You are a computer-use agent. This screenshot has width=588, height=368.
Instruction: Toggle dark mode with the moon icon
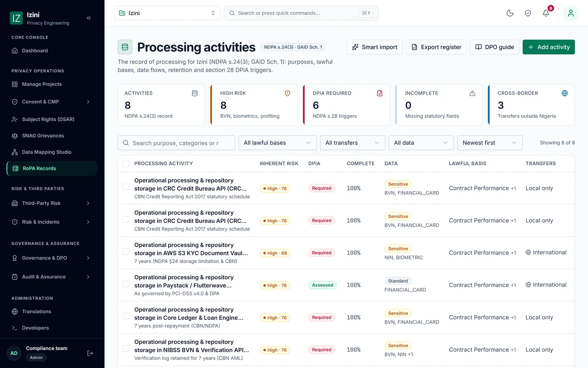(510, 13)
